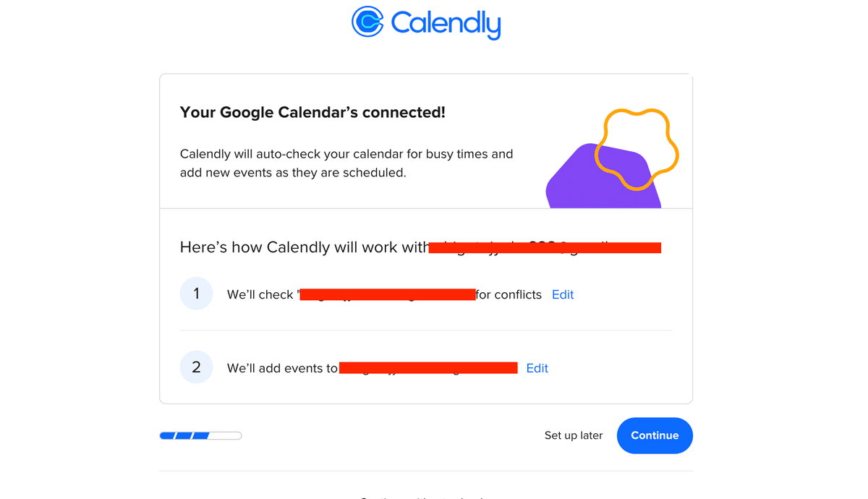This screenshot has height=499, width=868.
Task: Click the Calendly logo icon
Action: pos(367,22)
